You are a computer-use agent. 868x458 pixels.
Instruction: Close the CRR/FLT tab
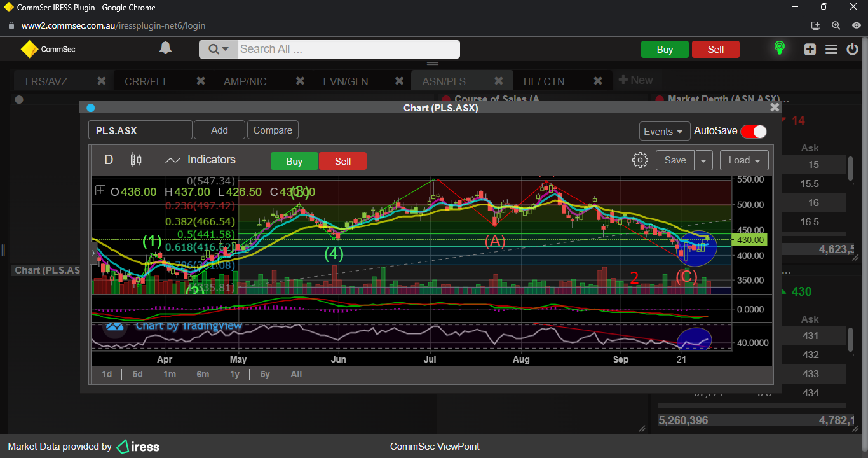tap(200, 81)
